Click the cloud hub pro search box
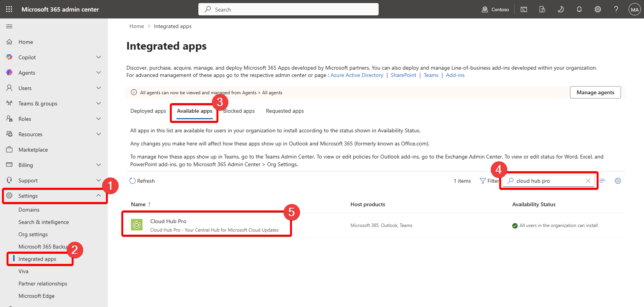This screenshot has width=644, height=307. tap(548, 181)
